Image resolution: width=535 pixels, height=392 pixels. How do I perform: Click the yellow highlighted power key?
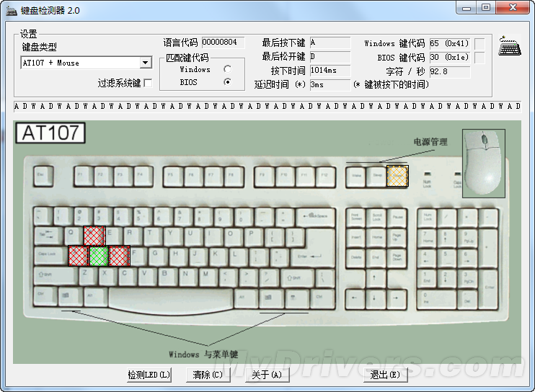click(397, 176)
